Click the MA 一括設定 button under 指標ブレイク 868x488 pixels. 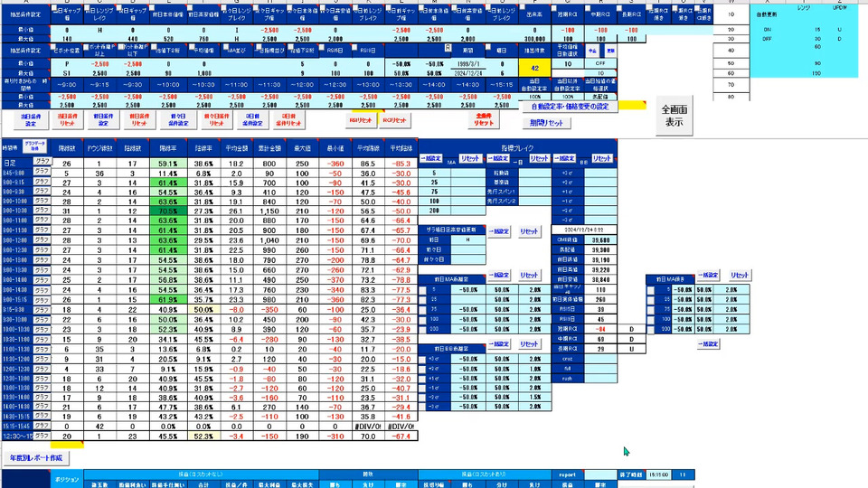tap(430, 159)
